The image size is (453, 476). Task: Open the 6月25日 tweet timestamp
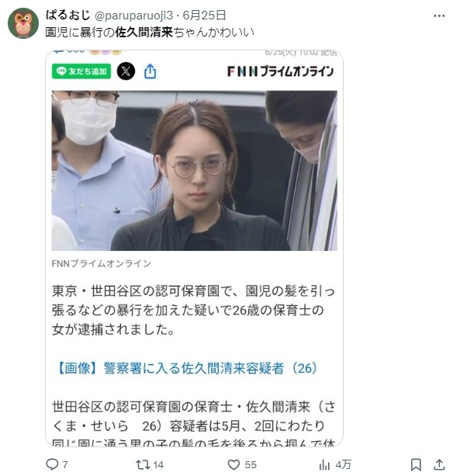pyautogui.click(x=204, y=16)
